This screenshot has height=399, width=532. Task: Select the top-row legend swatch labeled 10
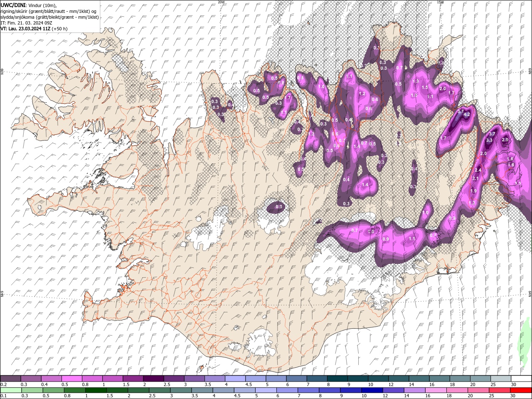[378, 379]
